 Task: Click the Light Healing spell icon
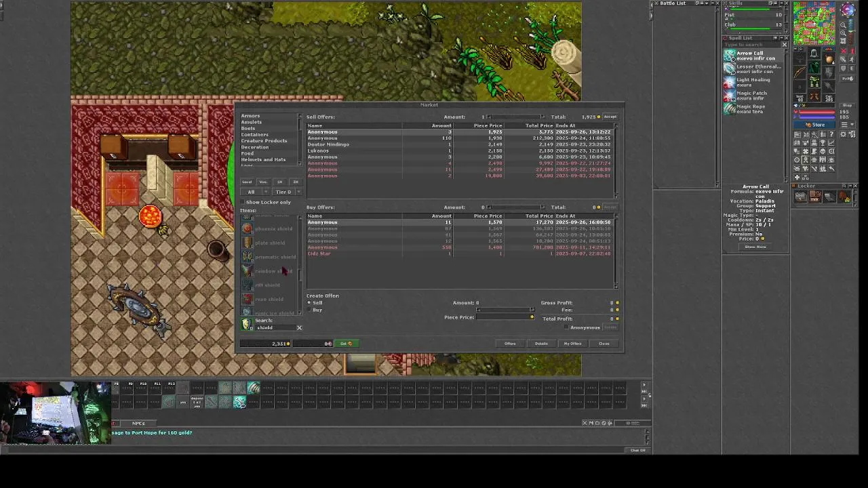[x=730, y=82]
